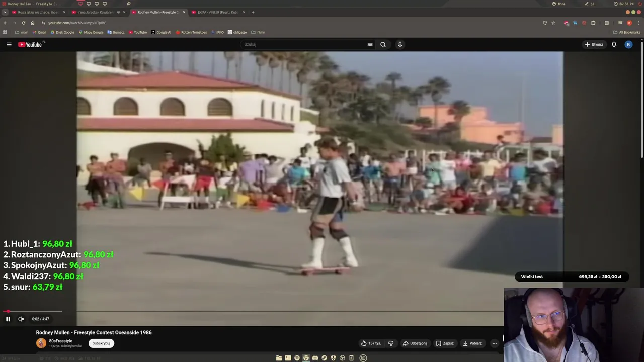The height and width of the screenshot is (362, 644).
Task: Open the tłumacz bookmark
Action: pos(116,32)
